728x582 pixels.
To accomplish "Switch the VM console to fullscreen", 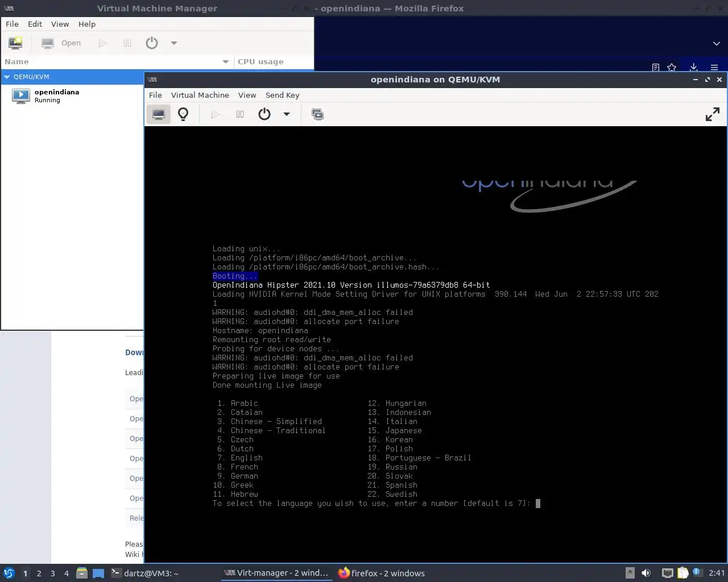I will coord(712,114).
